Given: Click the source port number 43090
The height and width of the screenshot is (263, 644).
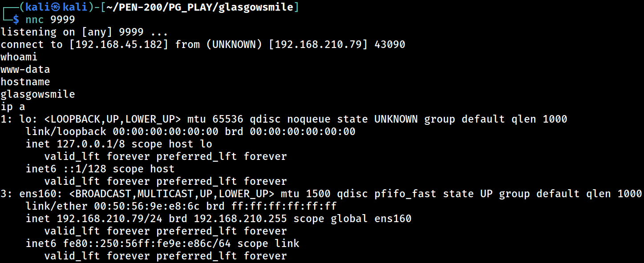Looking at the screenshot, I should pos(389,44).
